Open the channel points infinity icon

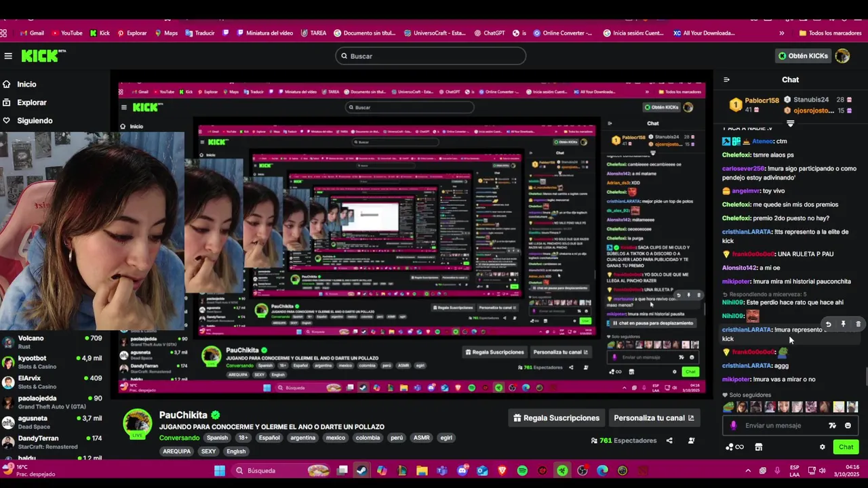coord(734,447)
